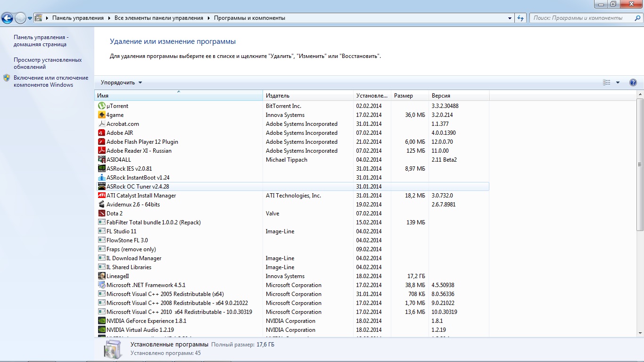The image size is (644, 362).
Task: Click the Avidemux 2.6 clapperboard icon
Action: 101,205
